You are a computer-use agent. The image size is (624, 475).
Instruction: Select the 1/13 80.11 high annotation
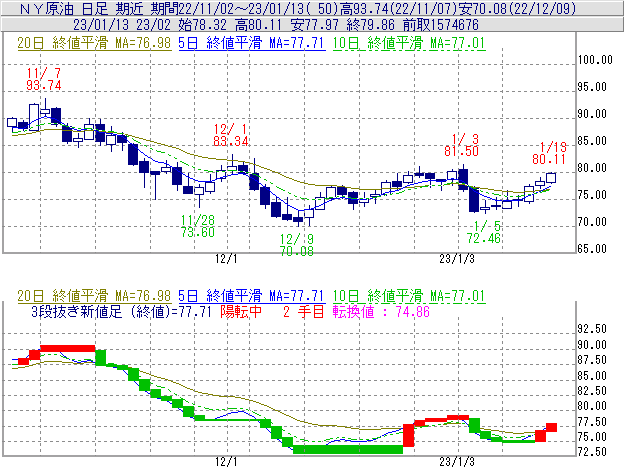pos(549,154)
